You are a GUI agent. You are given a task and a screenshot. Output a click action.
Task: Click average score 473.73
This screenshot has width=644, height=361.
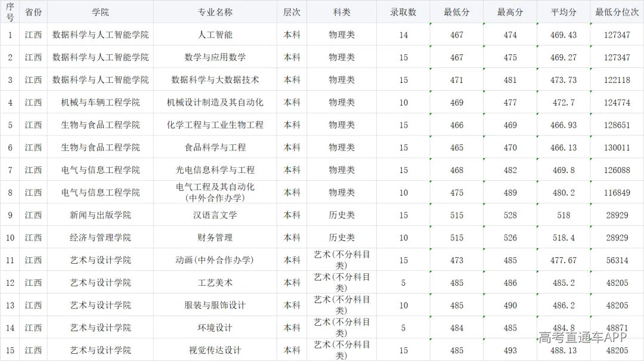(563, 80)
